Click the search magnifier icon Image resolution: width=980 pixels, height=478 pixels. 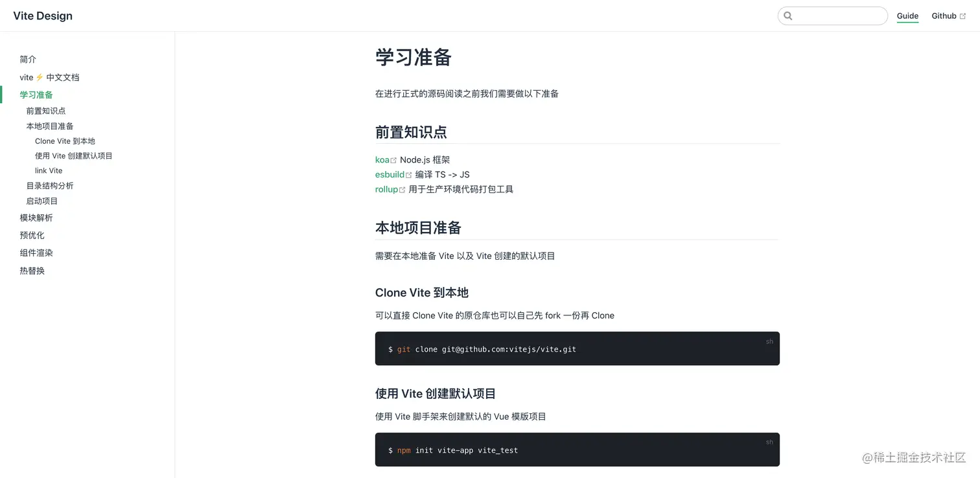click(788, 16)
